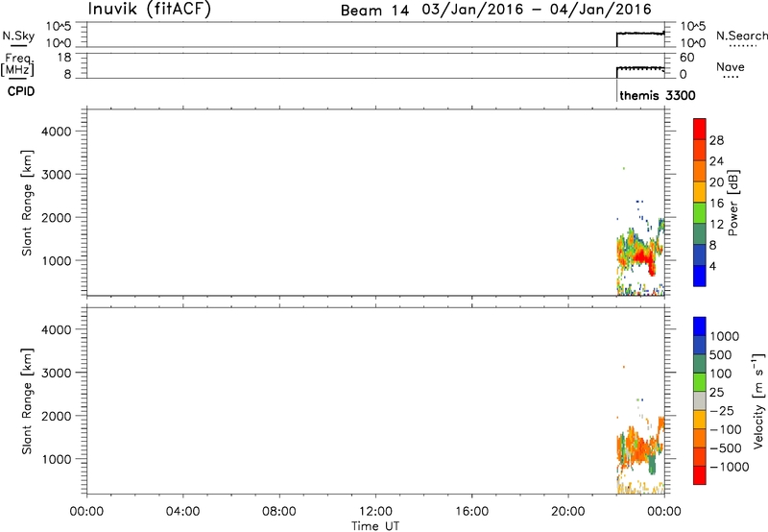The width and height of the screenshot is (768, 532).
Task: Click the red bottom Velocity colorbar segment
Action: click(x=700, y=475)
